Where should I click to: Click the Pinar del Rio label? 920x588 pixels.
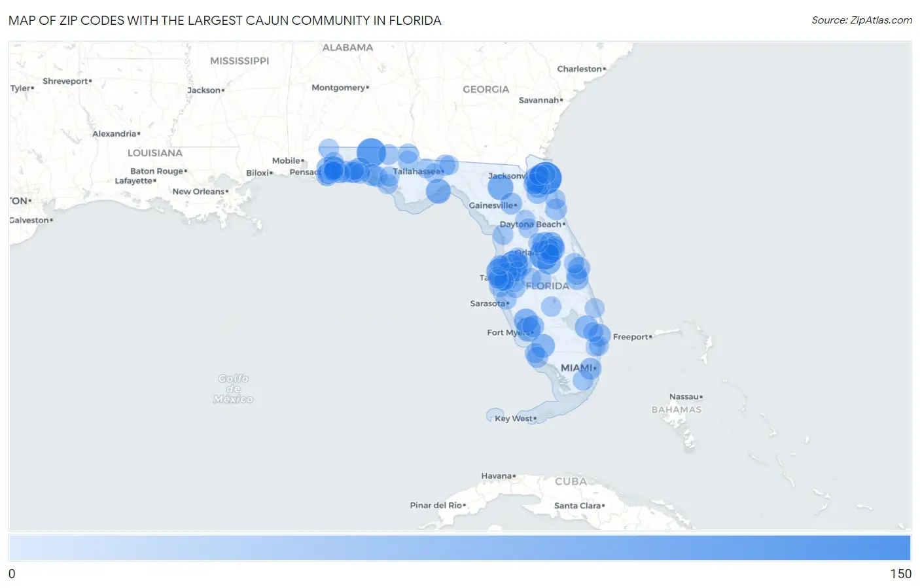[436, 506]
